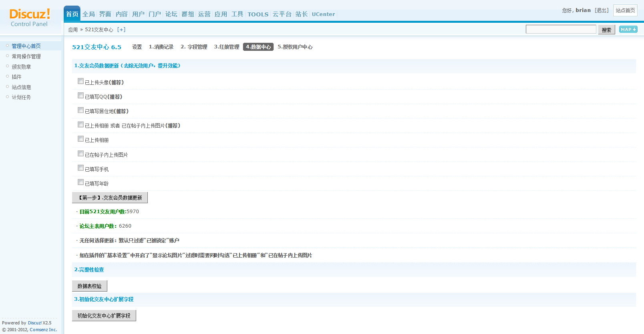Open the 工具 top menu

click(x=237, y=14)
